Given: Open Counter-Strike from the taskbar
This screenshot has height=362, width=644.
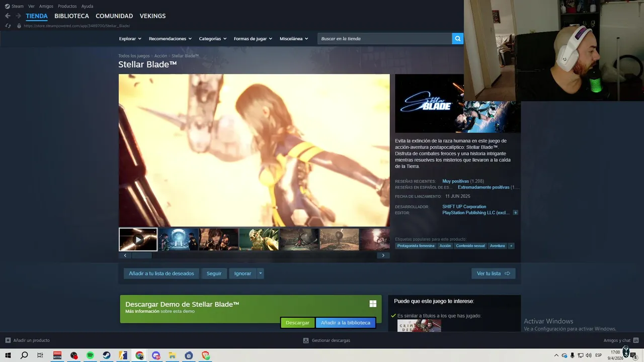Looking at the screenshot, I should tap(123, 355).
